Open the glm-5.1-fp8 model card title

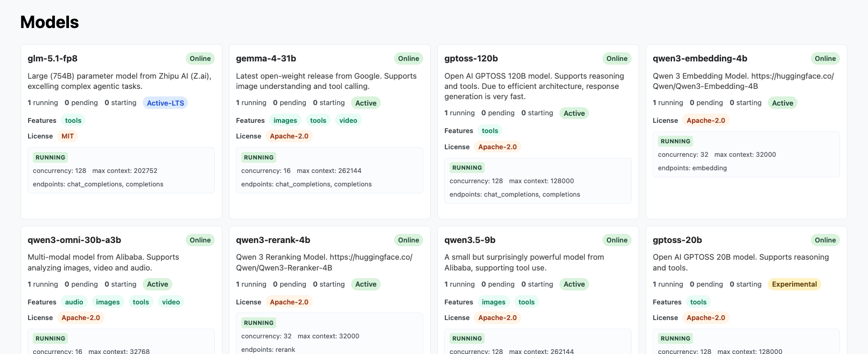(53, 58)
